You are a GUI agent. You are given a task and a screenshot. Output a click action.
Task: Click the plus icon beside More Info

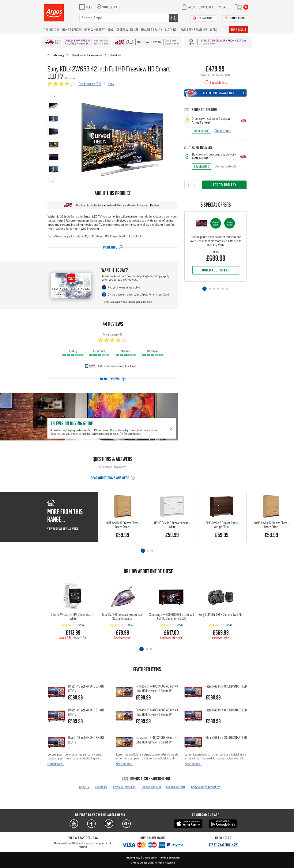(121, 247)
